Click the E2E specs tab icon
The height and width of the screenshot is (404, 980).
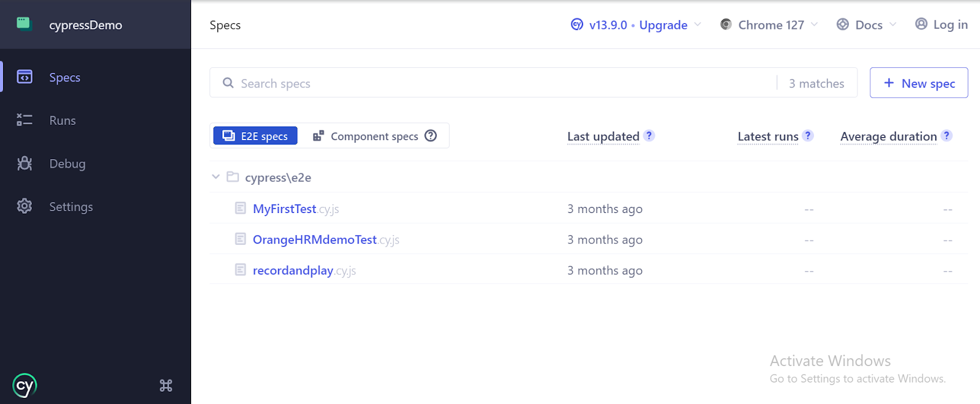pyautogui.click(x=228, y=136)
